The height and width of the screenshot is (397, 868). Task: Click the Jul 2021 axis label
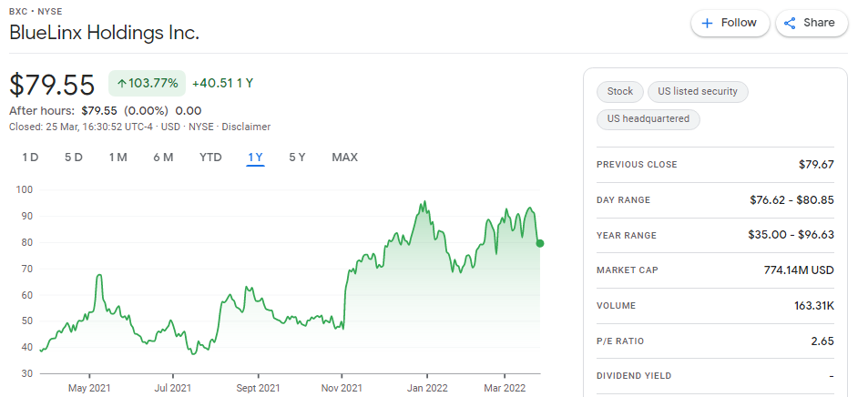pos(173,388)
